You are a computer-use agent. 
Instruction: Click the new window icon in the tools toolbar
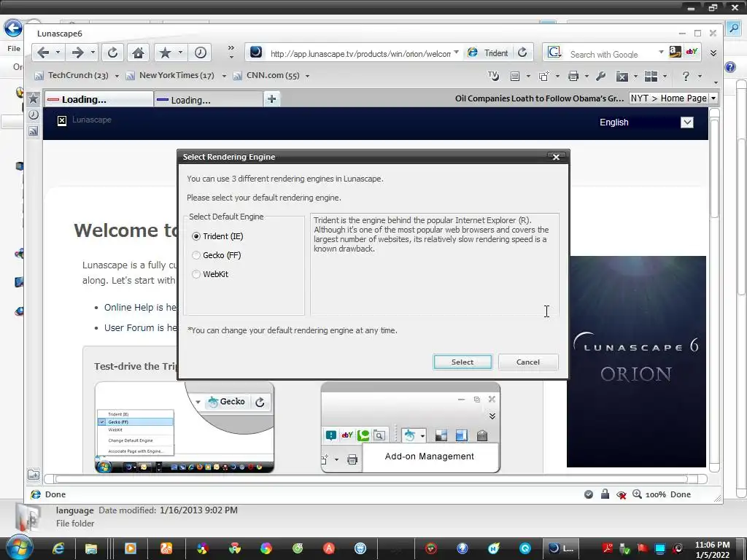coord(543,76)
